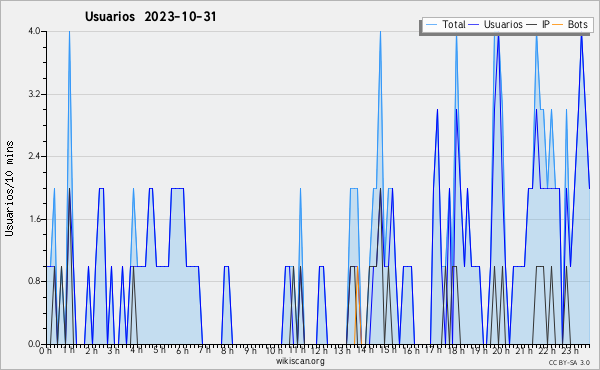Click the '13 h' x-axis label
Screen dimensions: 600x370
[342, 351]
